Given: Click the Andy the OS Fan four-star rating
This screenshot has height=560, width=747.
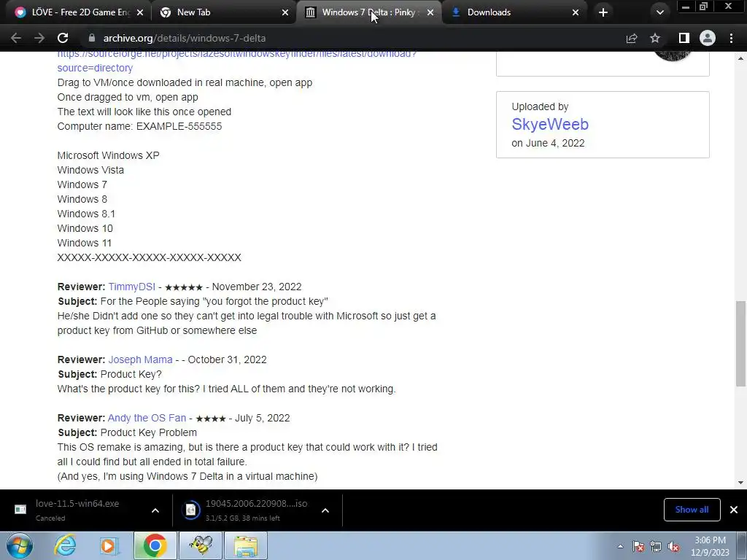Looking at the screenshot, I should pyautogui.click(x=211, y=419).
